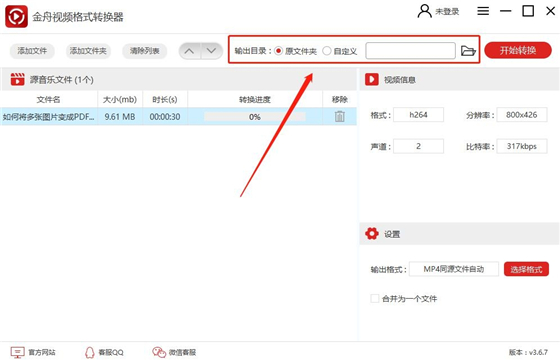
Task: Click the 转换进度 column header
Action: coord(255,99)
